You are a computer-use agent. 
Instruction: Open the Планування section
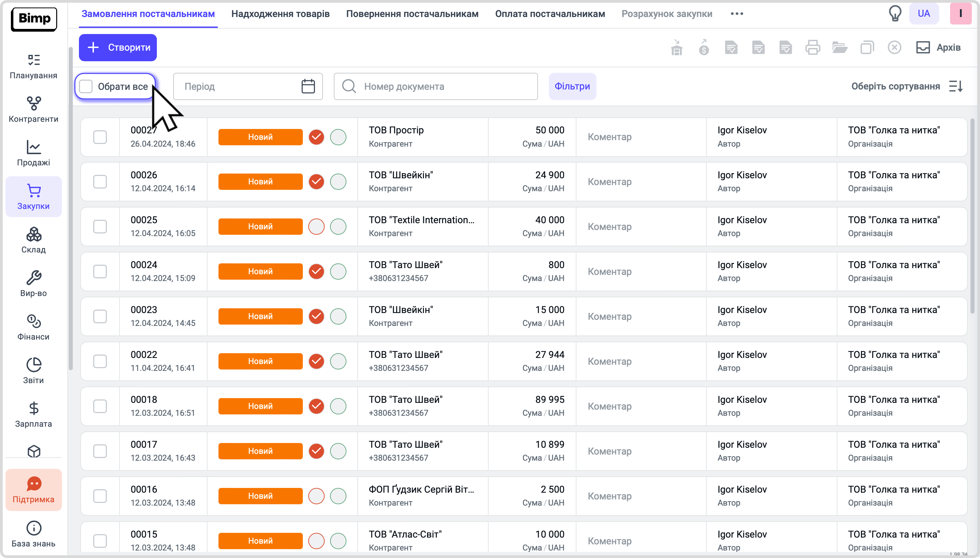pos(34,67)
